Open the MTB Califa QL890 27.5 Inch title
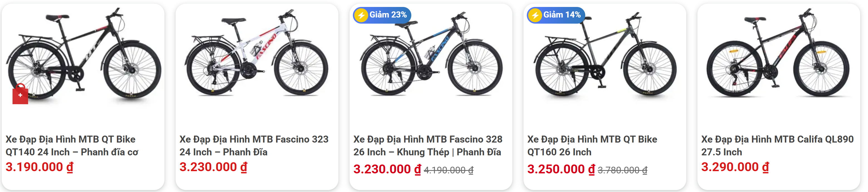The width and height of the screenshot is (868, 192). 777,146
